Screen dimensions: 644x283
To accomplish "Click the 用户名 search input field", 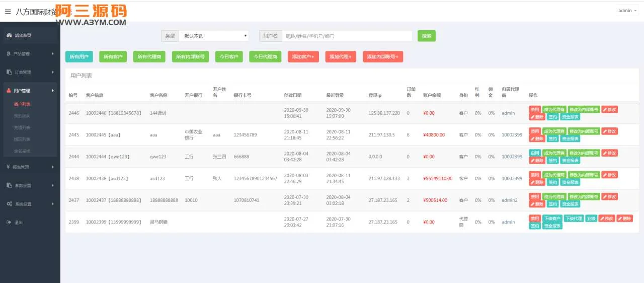I will point(347,36).
